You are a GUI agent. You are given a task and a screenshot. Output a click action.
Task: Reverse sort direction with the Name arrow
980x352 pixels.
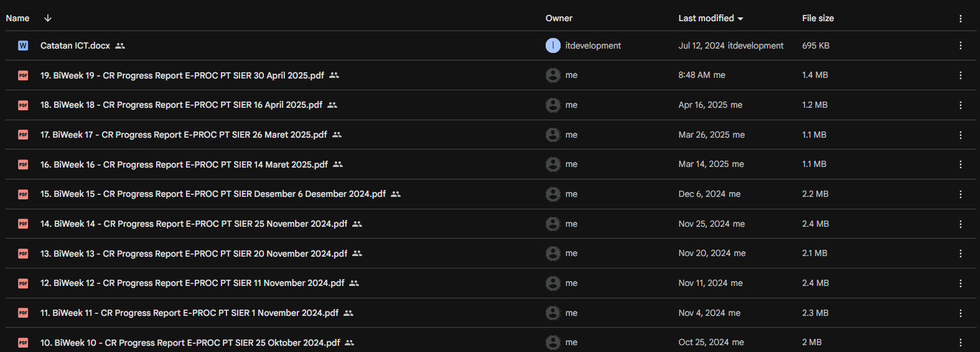pos(48,18)
